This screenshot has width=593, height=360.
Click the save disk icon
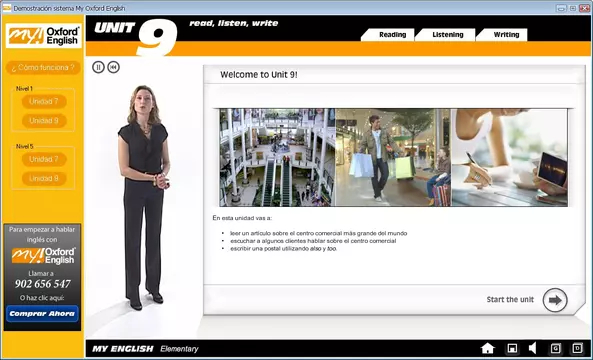tap(512, 348)
